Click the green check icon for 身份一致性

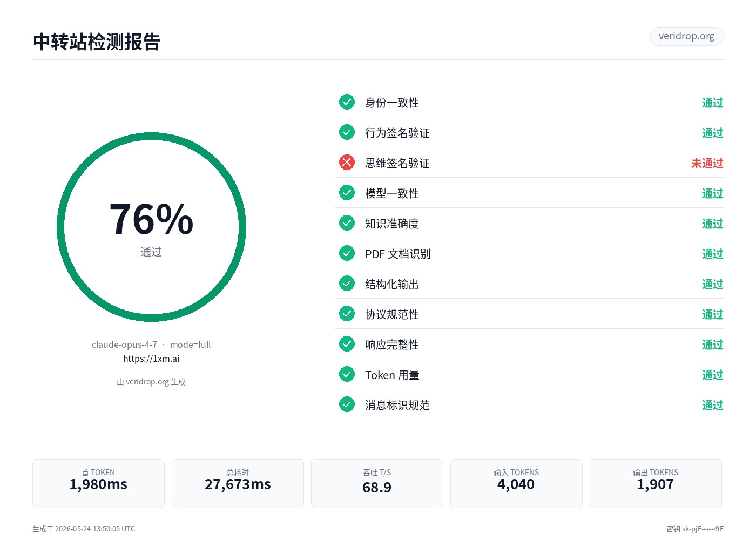[x=347, y=102]
